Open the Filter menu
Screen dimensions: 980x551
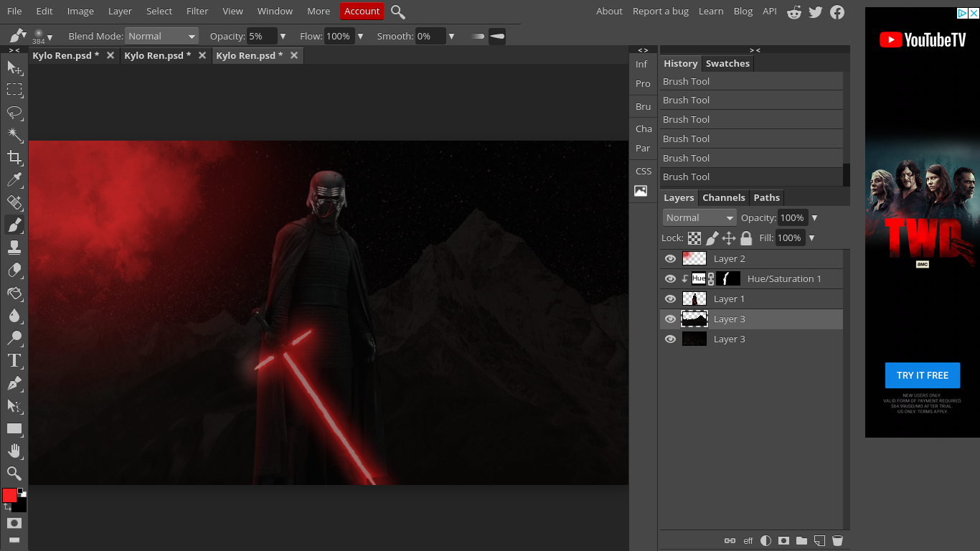coord(197,11)
